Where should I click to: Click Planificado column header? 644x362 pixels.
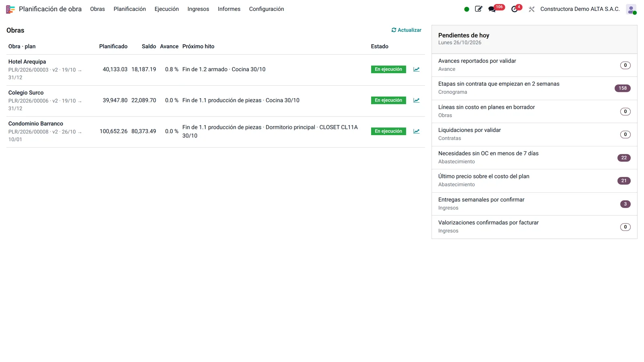point(113,47)
